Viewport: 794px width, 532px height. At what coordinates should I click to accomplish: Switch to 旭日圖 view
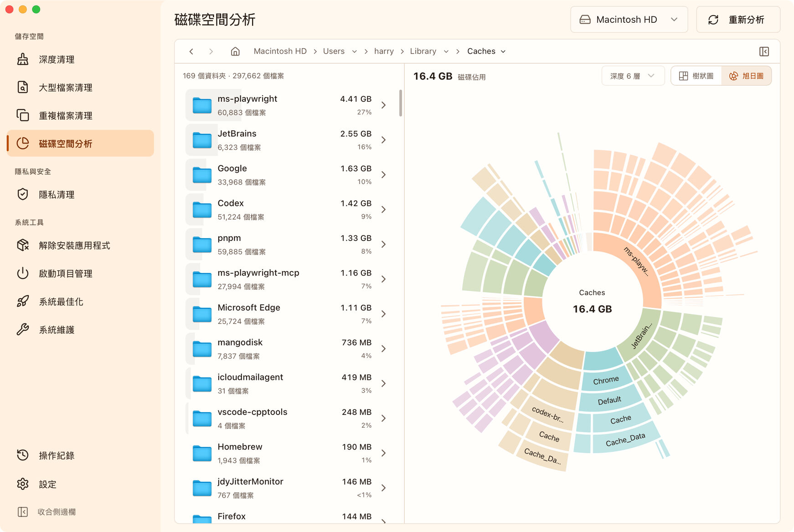point(747,76)
